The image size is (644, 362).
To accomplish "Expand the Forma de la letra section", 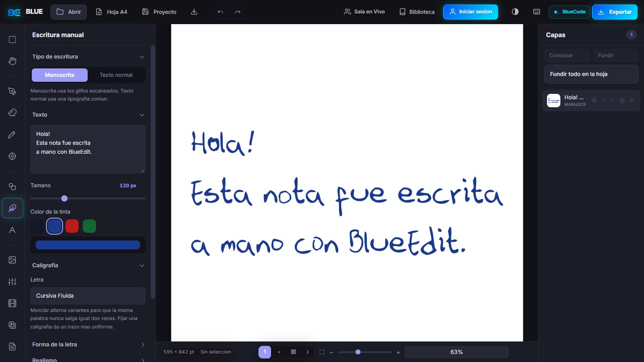I will [88, 345].
